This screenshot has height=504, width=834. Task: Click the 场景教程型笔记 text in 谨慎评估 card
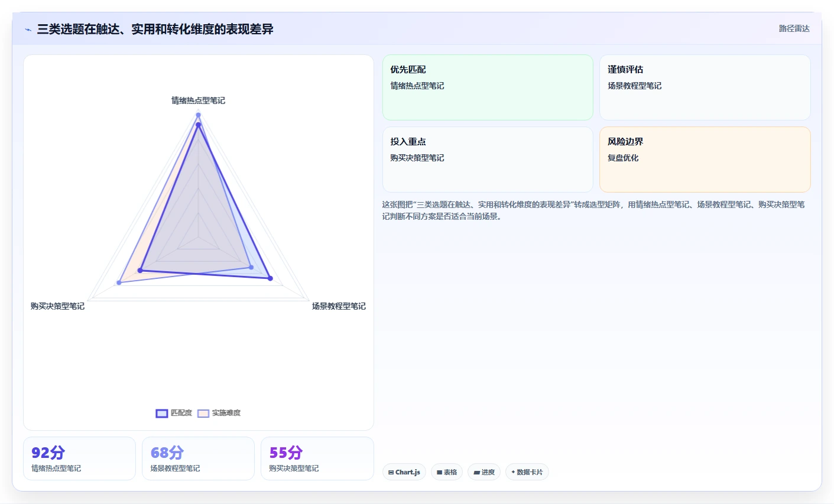coord(634,86)
